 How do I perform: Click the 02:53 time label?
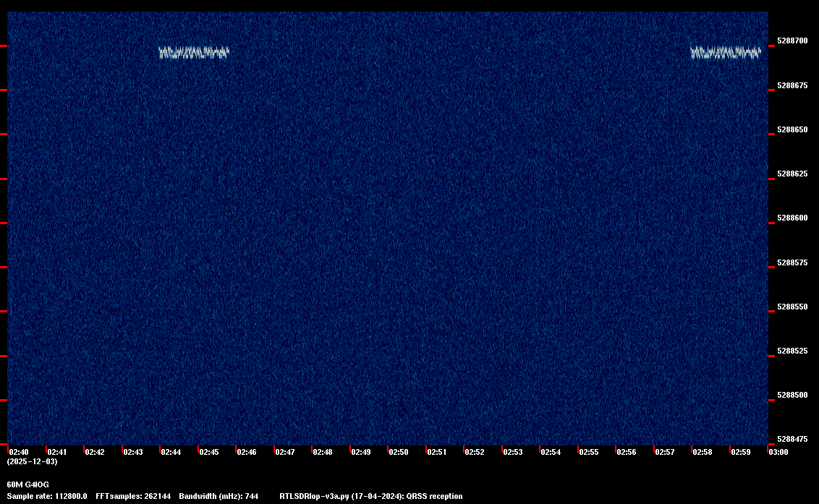[512, 452]
